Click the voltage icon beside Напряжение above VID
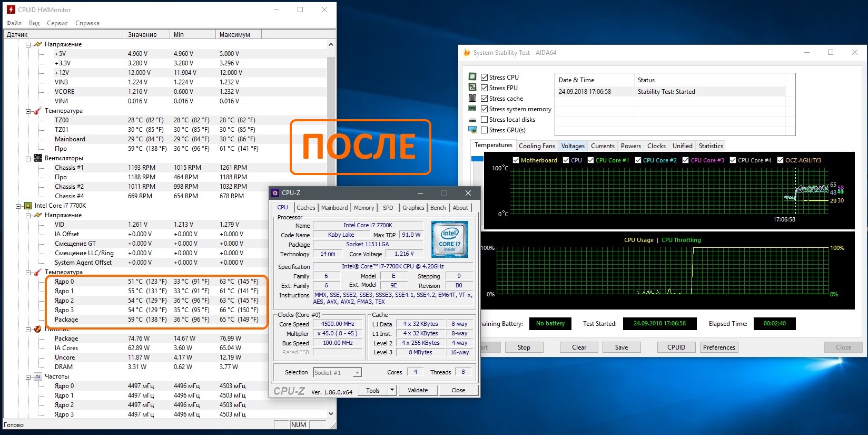 (38, 215)
